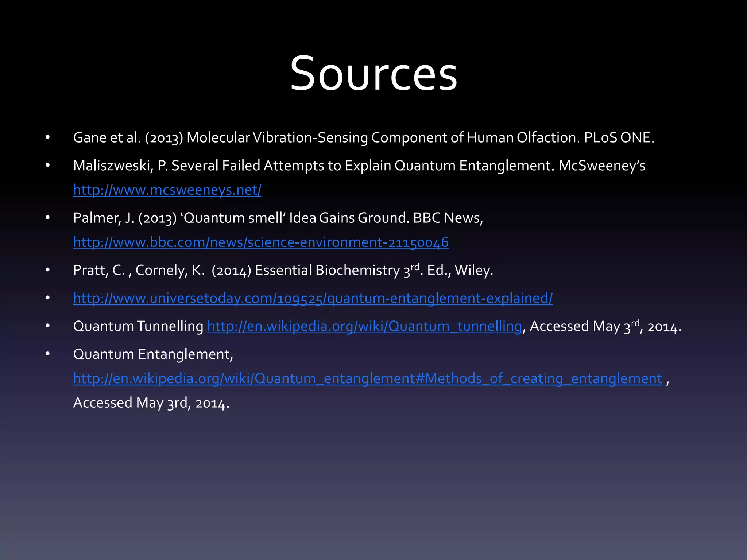Click the 'Quantum Entanglement,' label text
Screen dimensions: 747x560
click(x=153, y=354)
